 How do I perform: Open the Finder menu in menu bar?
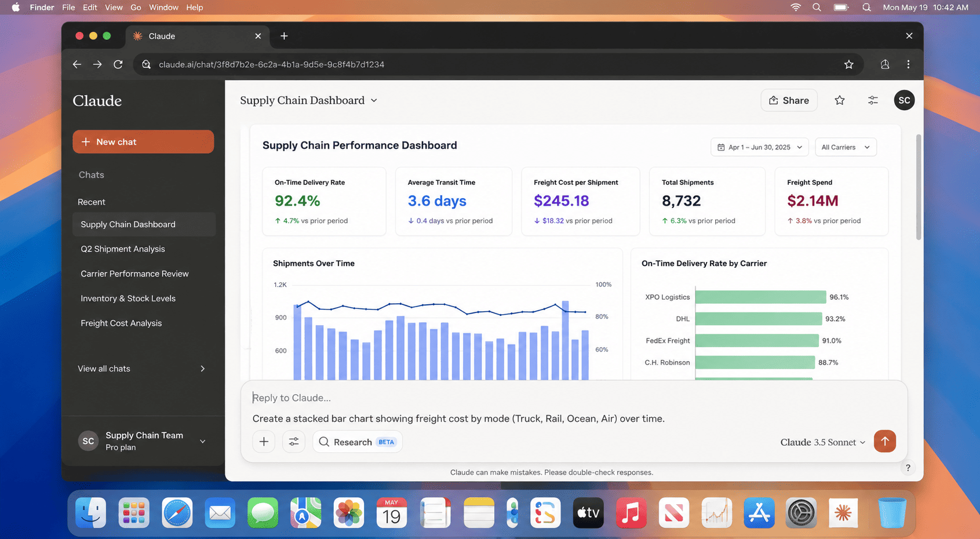click(42, 8)
